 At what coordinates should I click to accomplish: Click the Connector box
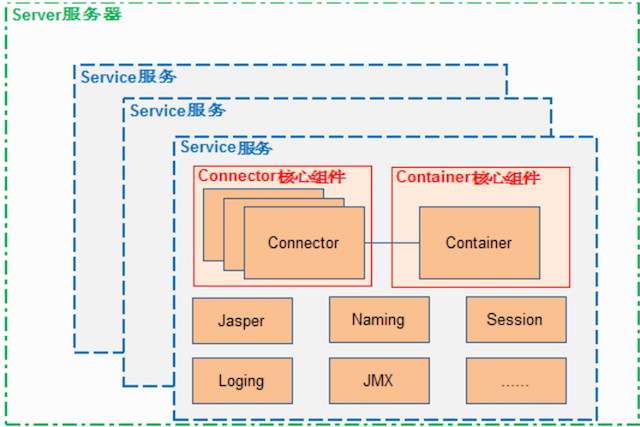(x=304, y=243)
